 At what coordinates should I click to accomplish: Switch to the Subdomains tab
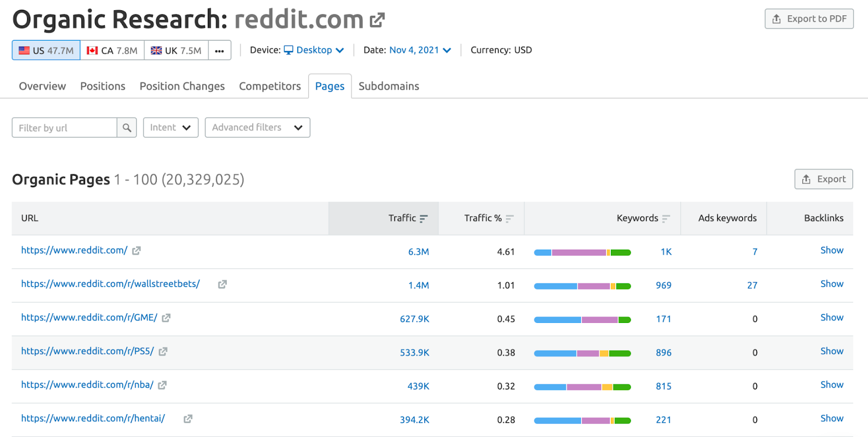pyautogui.click(x=389, y=86)
